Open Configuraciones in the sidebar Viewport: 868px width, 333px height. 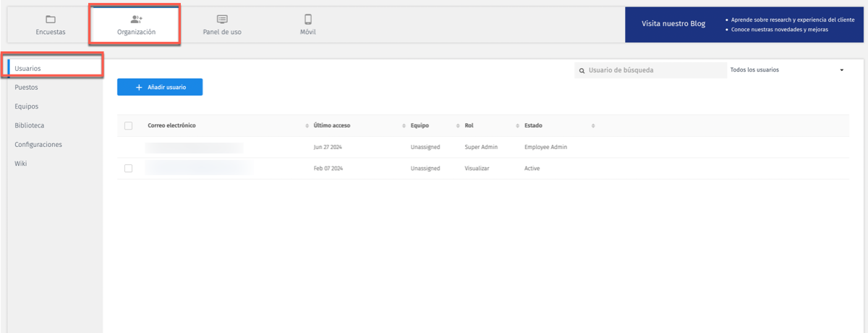coord(38,144)
